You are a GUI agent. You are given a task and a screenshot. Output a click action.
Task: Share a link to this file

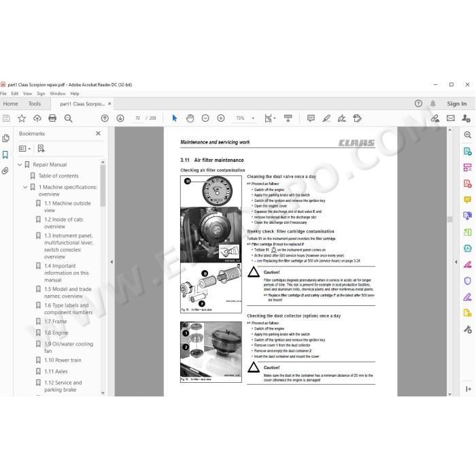pos(435,118)
